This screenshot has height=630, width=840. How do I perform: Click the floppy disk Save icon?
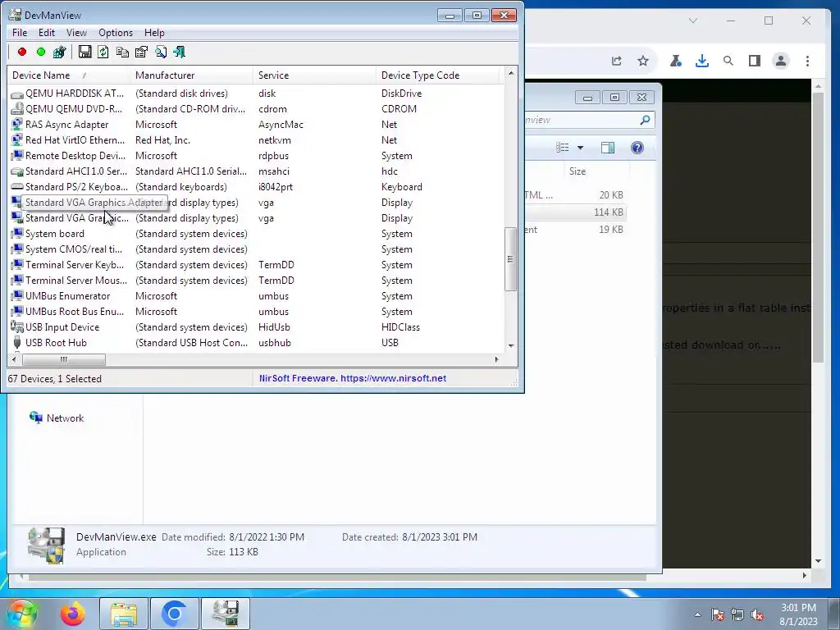pos(84,52)
